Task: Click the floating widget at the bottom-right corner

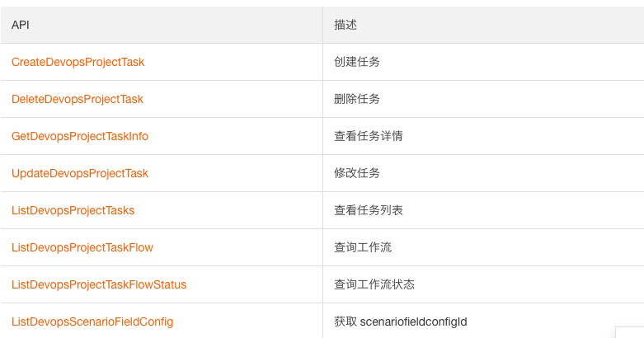Action: (x=630, y=333)
